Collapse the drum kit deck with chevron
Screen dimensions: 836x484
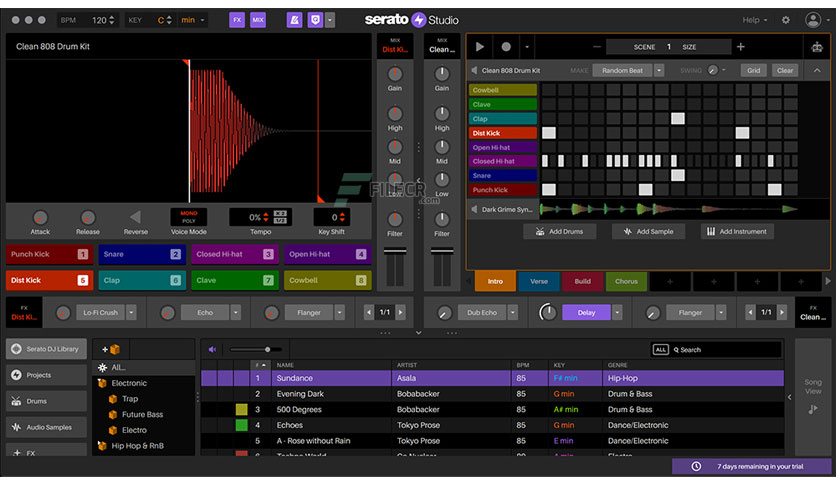click(817, 70)
